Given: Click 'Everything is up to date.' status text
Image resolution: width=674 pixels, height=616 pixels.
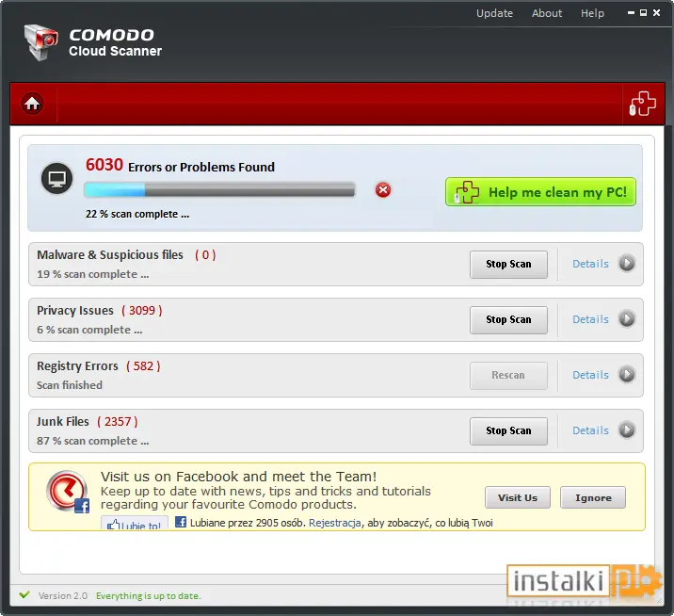Looking at the screenshot, I should (x=149, y=596).
